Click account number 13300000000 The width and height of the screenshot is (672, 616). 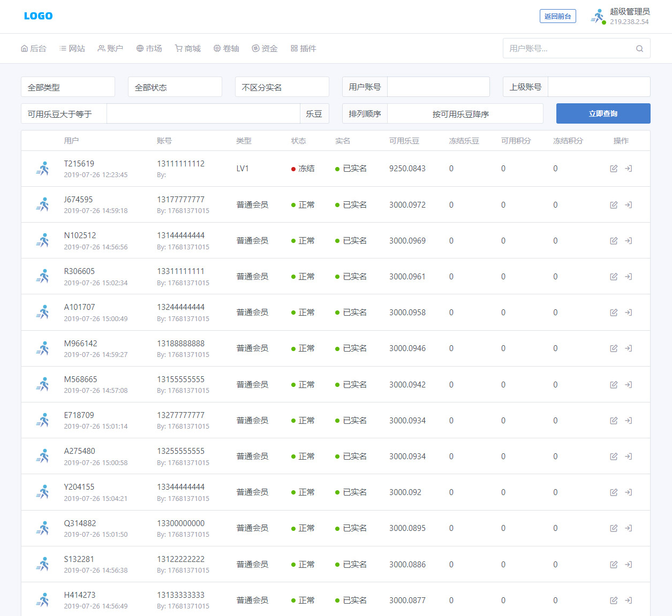180,523
